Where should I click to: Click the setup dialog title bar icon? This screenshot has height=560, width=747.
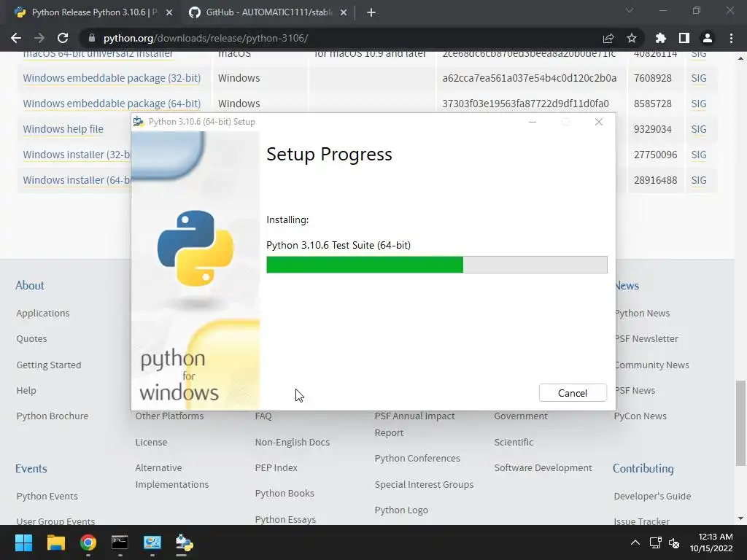[139, 122]
